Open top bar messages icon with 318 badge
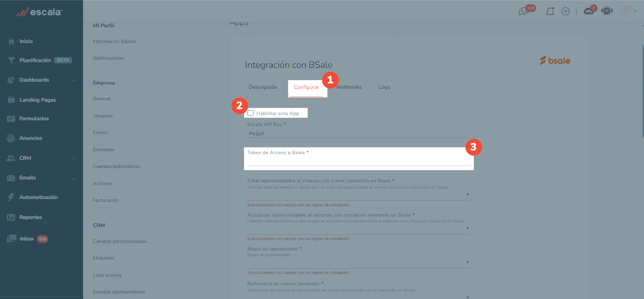 click(x=524, y=11)
